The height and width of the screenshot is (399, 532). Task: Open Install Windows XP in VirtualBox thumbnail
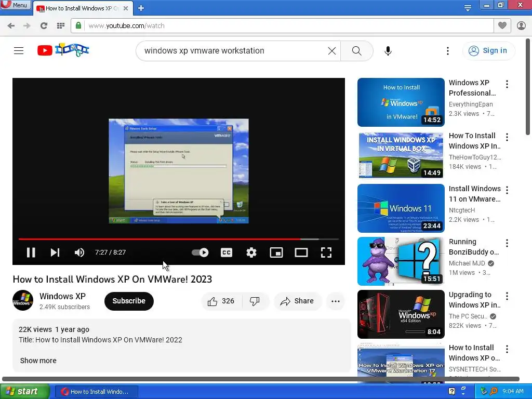coord(401,155)
